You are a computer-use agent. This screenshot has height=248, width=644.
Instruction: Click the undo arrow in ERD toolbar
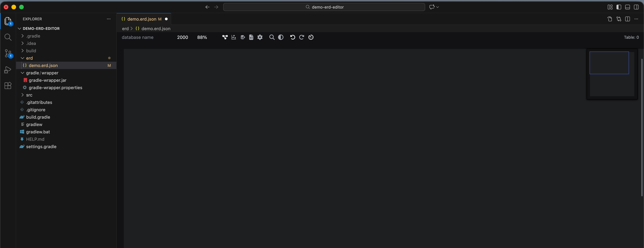pos(292,37)
